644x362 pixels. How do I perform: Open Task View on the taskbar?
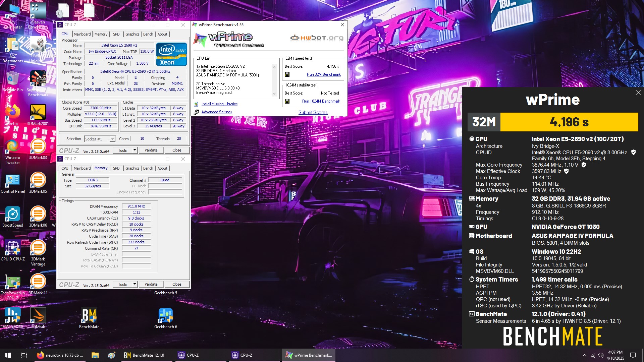pos(24,355)
